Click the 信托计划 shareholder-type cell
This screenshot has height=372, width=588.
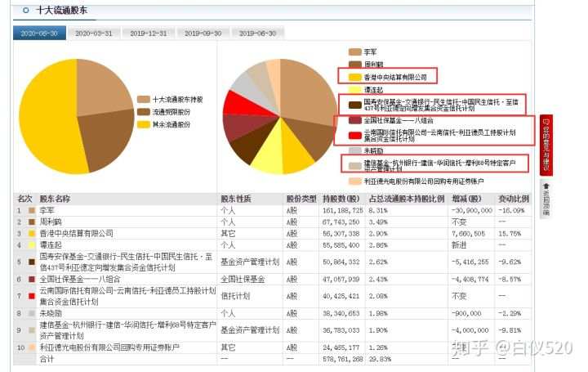235,296
